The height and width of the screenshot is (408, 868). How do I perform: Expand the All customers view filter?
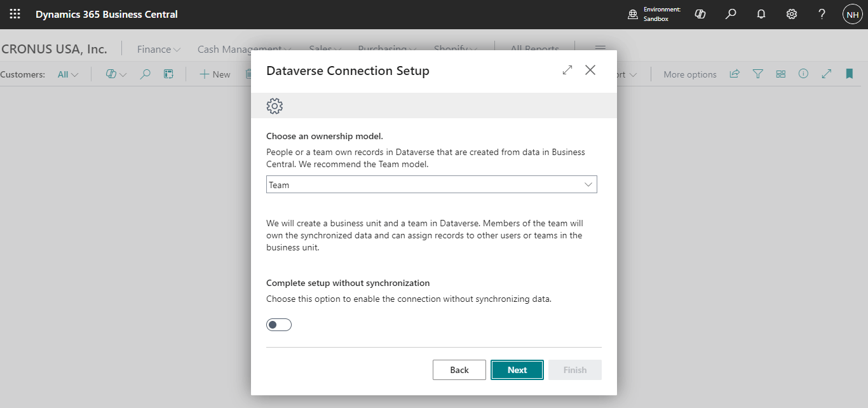tap(68, 74)
